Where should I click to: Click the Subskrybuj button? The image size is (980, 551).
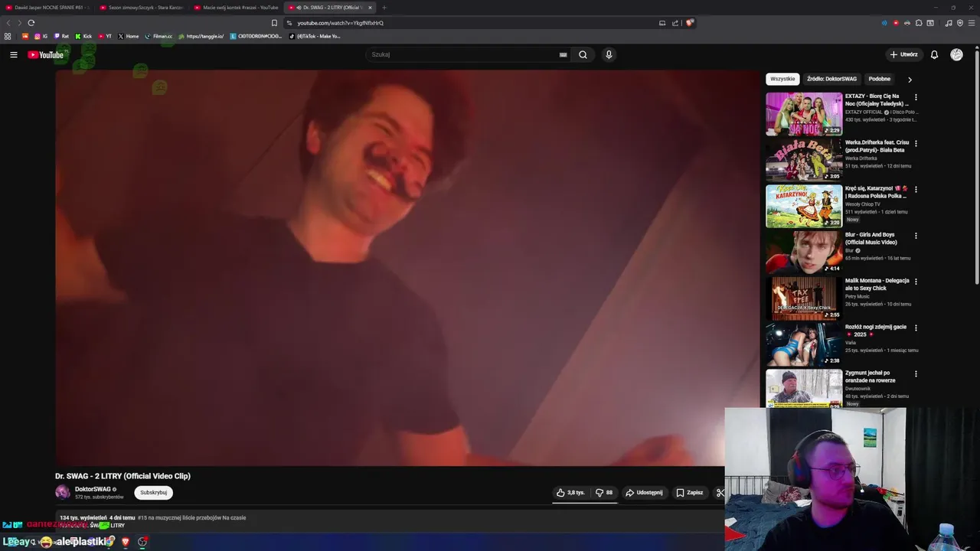[x=153, y=493]
